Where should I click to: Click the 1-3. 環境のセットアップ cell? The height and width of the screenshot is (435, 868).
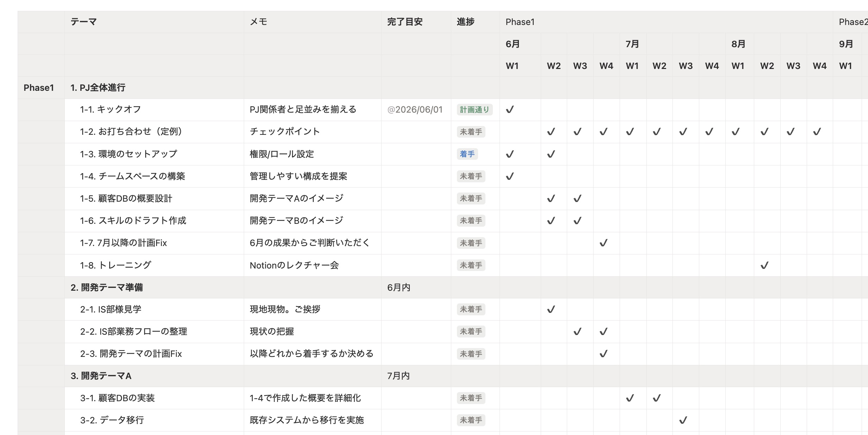click(x=154, y=154)
